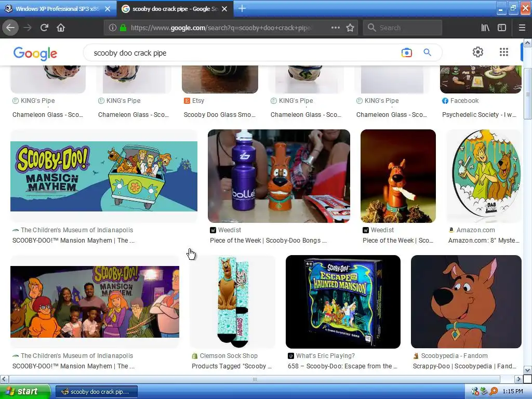
Task: Open the Scooby-Doo socks image
Action: pyautogui.click(x=232, y=302)
